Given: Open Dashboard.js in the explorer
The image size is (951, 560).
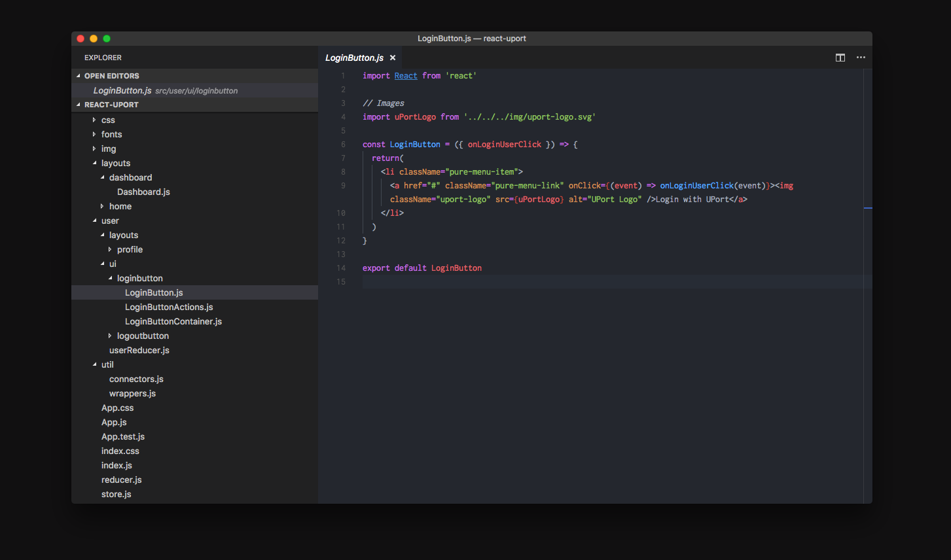Looking at the screenshot, I should pos(143,192).
